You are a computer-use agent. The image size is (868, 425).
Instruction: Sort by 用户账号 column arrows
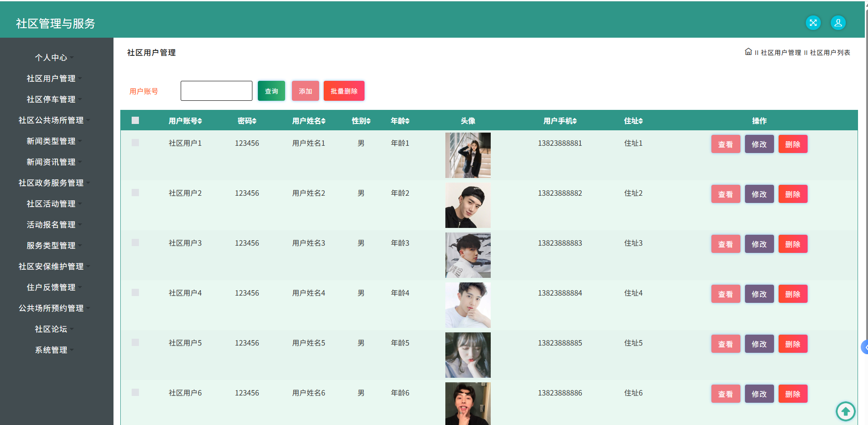click(200, 121)
